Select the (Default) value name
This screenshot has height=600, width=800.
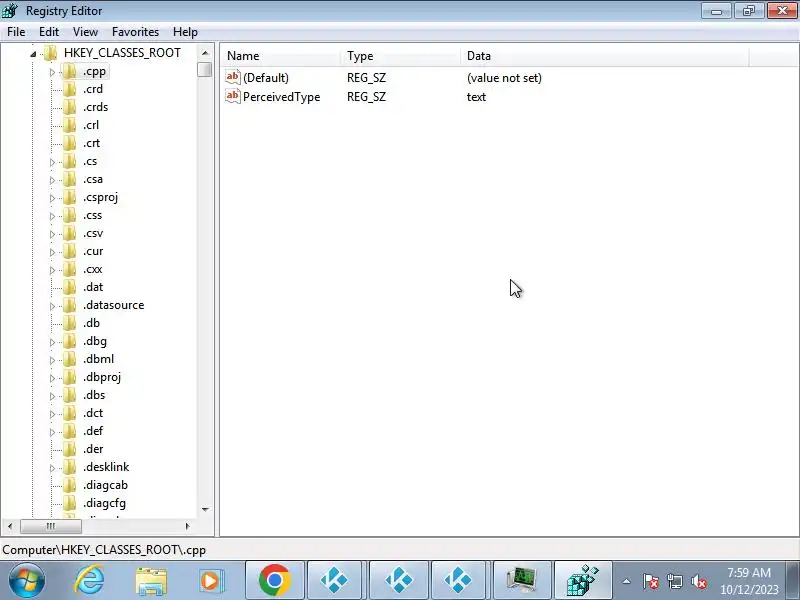pyautogui.click(x=266, y=78)
